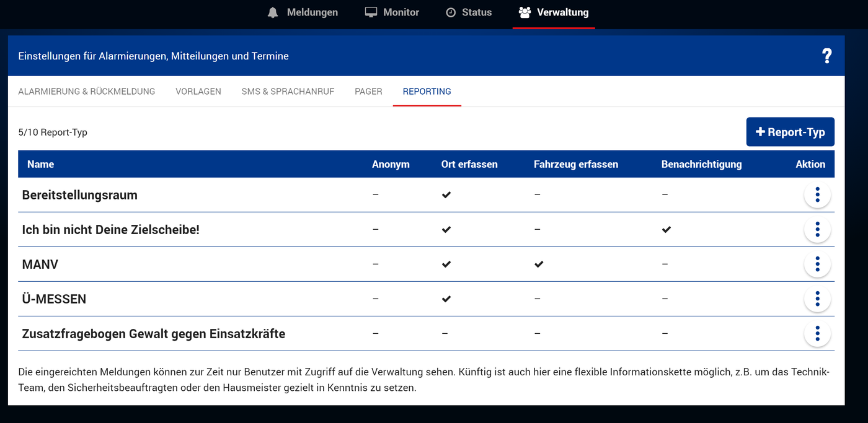Sort table by the Name column header
Viewport: 868px width, 423px height.
click(40, 164)
